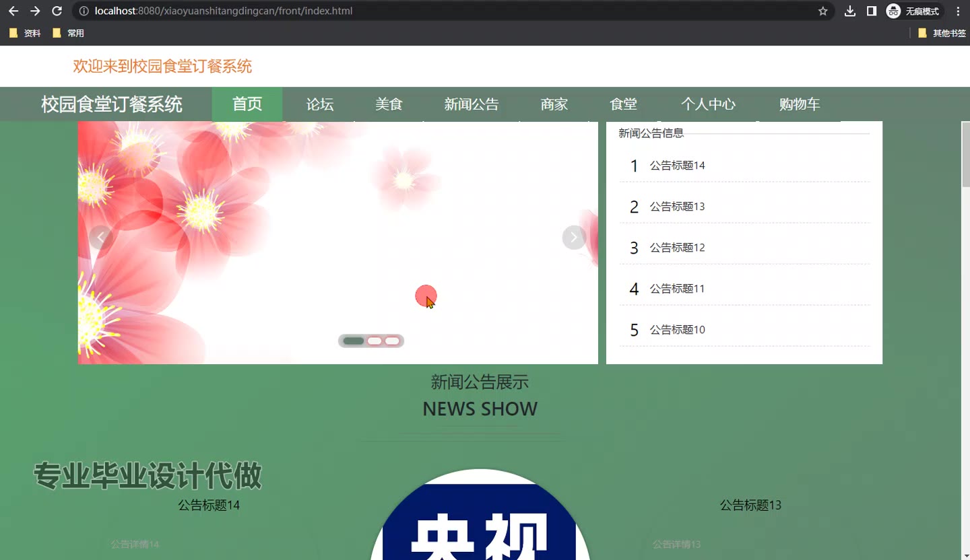
Task: Open browser downloads icon
Action: (x=850, y=11)
